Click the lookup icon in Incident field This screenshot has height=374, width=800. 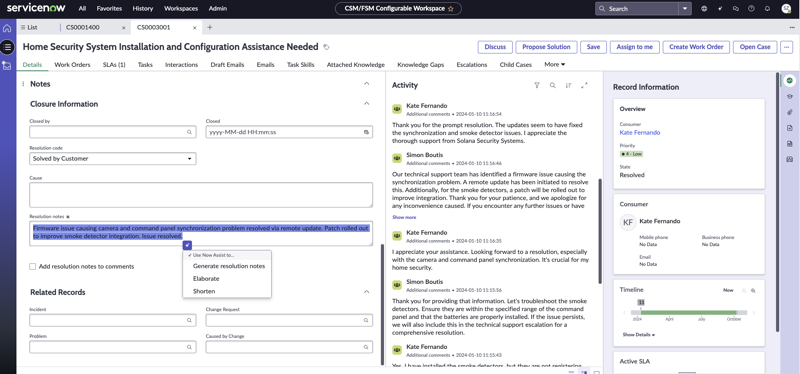189,320
